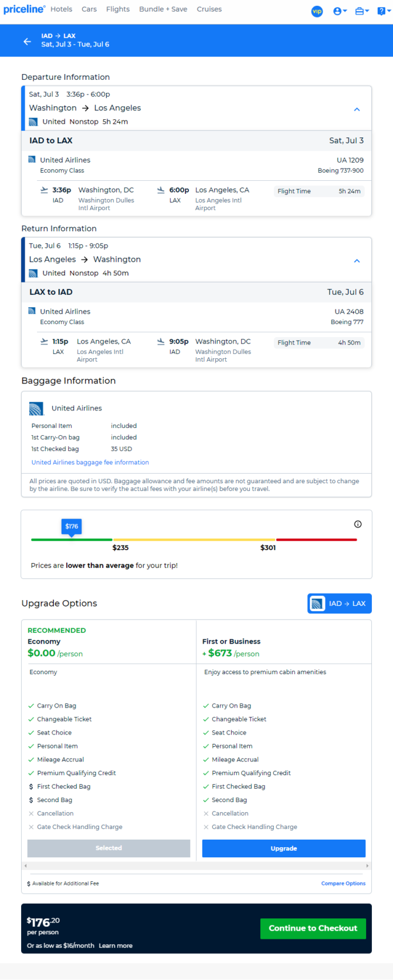The height and width of the screenshot is (980, 393).
Task: Click Continue to Checkout button
Action: [x=313, y=928]
